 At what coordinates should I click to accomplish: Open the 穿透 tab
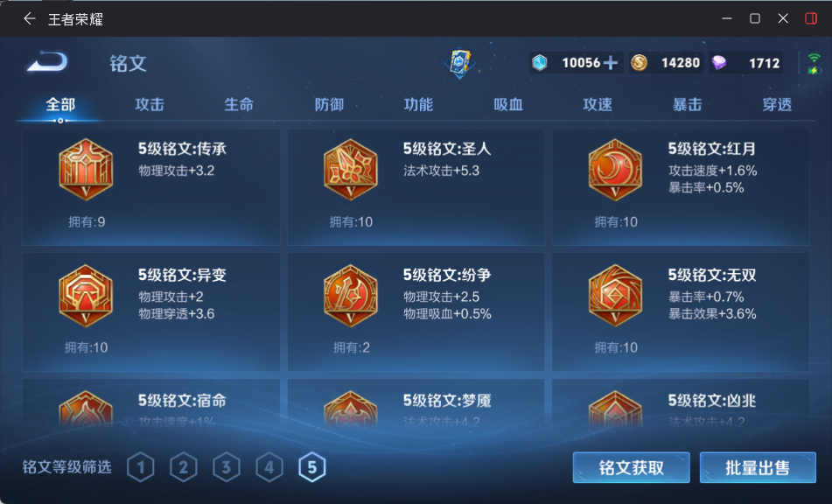click(777, 104)
